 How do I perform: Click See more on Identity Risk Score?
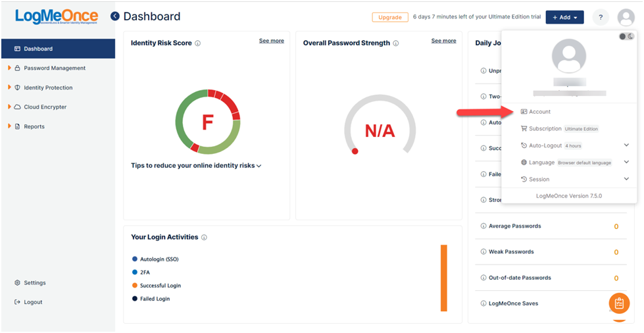coord(272,41)
